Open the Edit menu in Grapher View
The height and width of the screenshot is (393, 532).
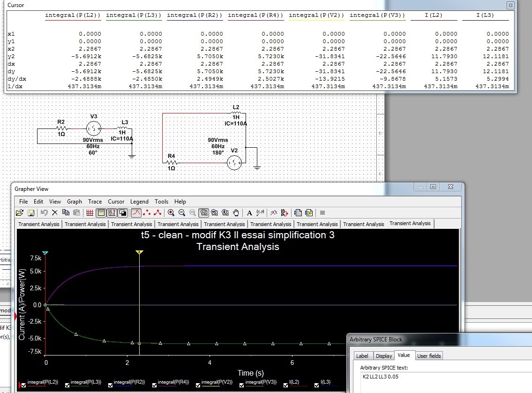38,202
